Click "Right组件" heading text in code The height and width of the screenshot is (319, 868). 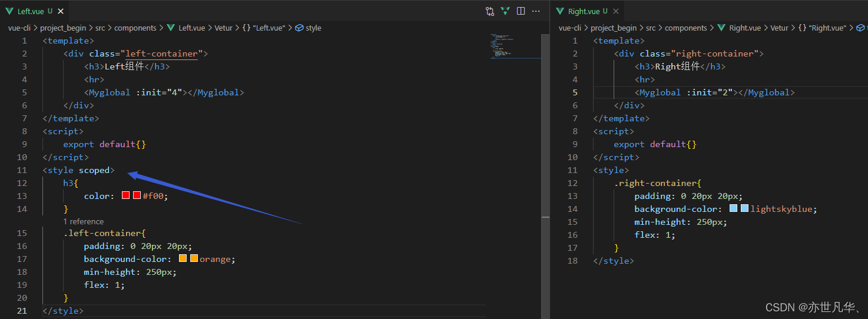(x=677, y=67)
